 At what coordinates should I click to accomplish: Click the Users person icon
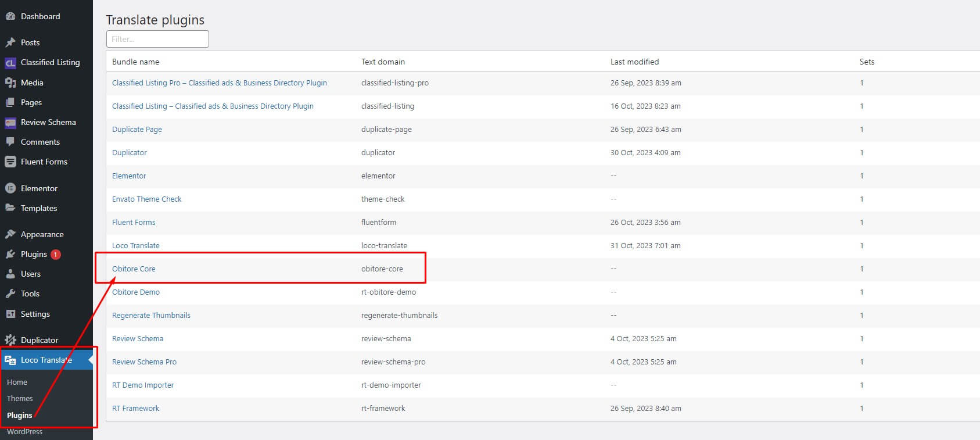coord(10,274)
